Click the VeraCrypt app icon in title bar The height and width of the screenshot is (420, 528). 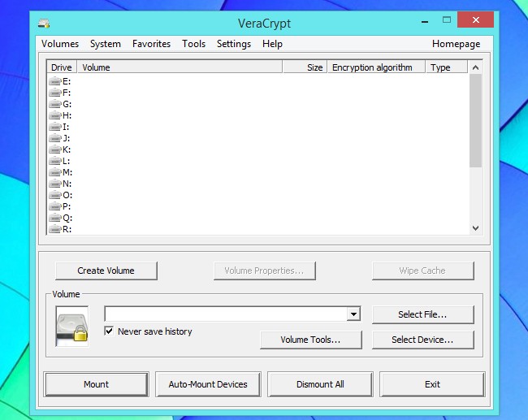[44, 23]
